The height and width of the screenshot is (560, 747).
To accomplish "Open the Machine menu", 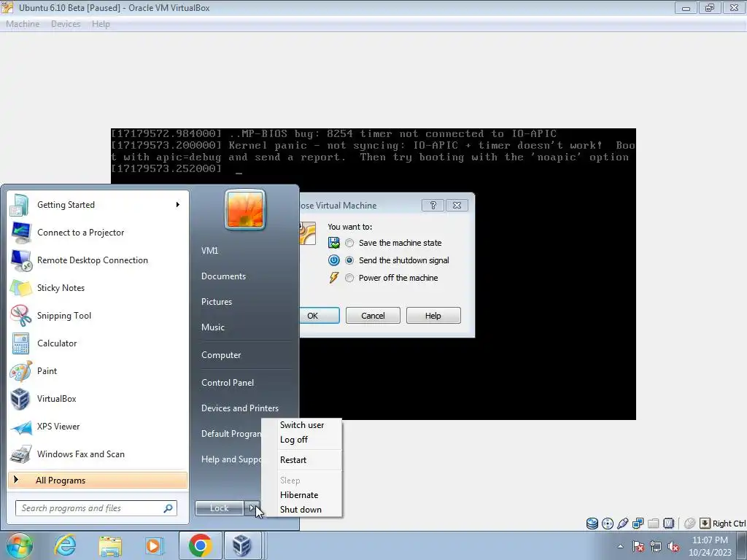I will pyautogui.click(x=23, y=24).
